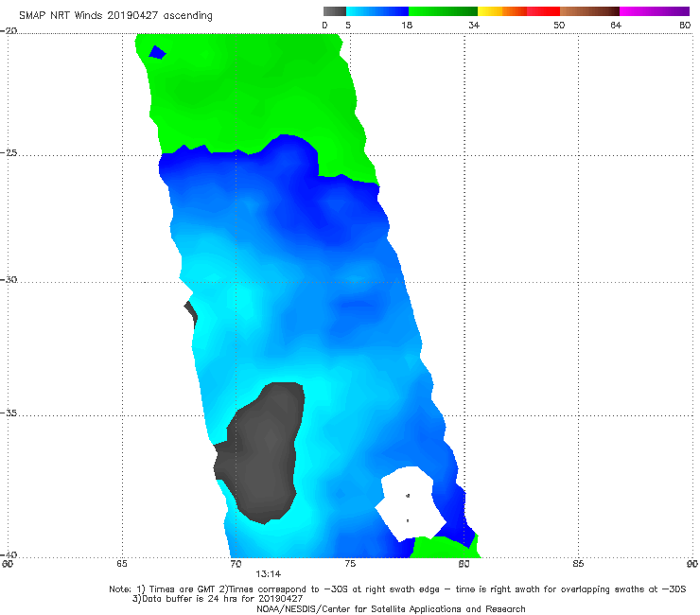Click the color bar label '5'

click(348, 26)
